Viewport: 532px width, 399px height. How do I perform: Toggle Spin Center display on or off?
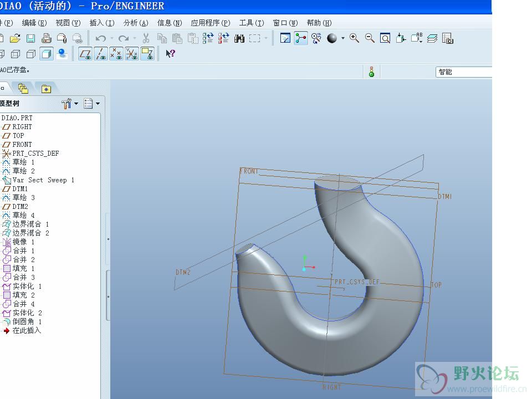301,38
